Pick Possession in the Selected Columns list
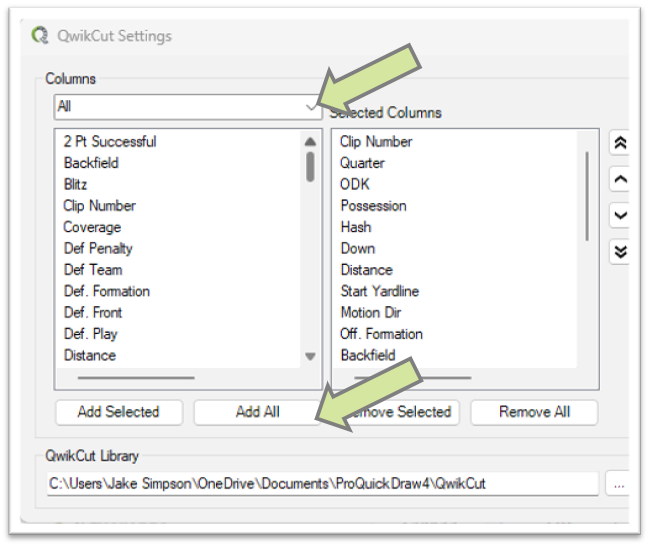Screen dimensions: 650x547 (x=373, y=206)
